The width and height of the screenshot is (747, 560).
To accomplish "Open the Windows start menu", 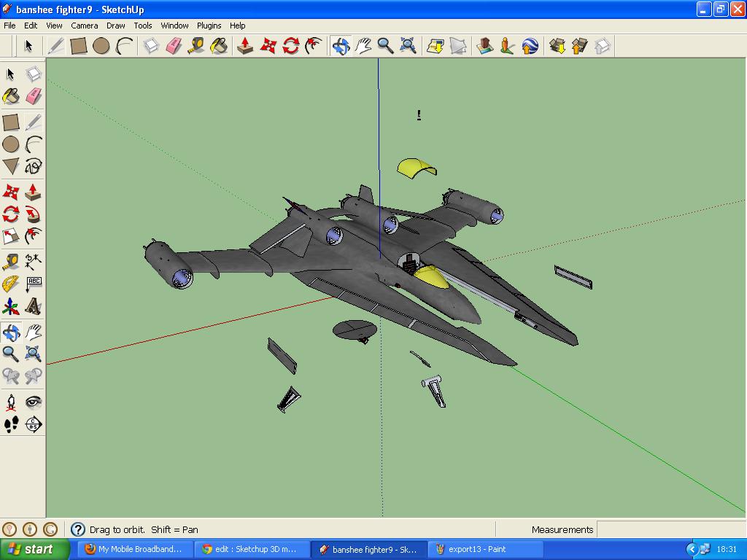I will click(34, 549).
